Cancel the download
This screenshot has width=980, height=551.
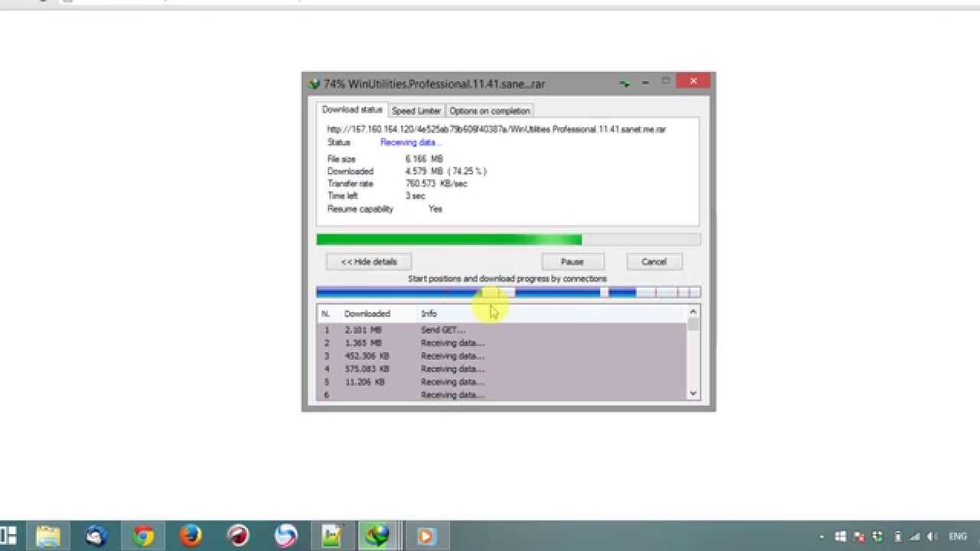[654, 262]
